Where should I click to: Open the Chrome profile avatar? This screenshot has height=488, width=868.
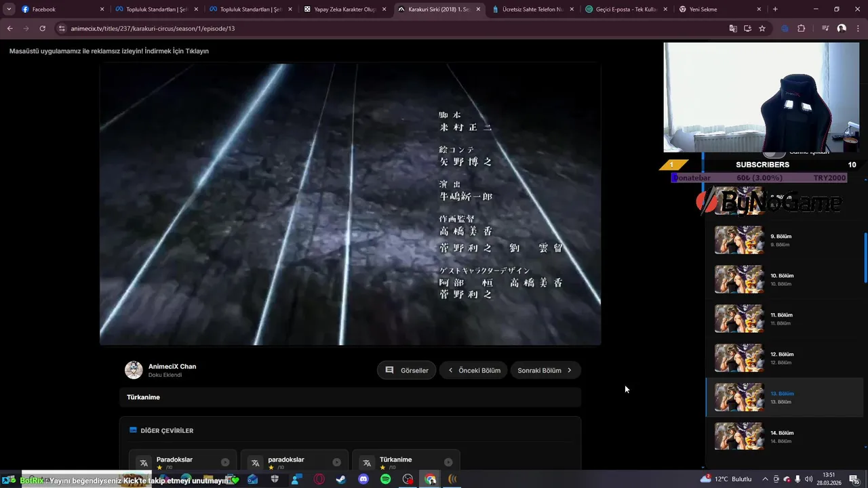click(842, 28)
